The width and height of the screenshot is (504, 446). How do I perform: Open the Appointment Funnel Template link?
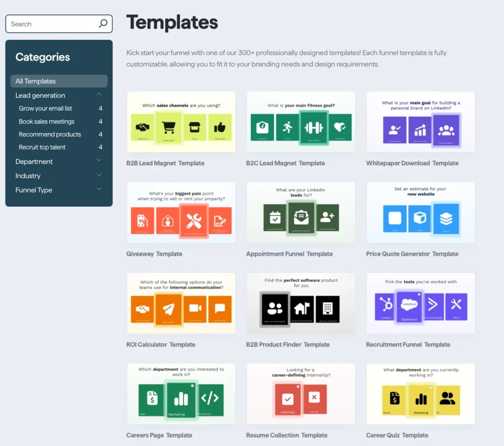(x=289, y=254)
